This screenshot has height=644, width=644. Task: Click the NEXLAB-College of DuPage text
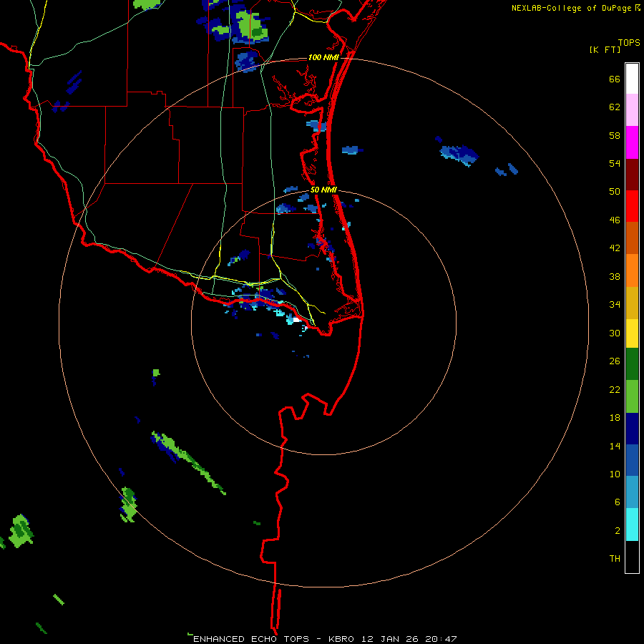point(571,8)
